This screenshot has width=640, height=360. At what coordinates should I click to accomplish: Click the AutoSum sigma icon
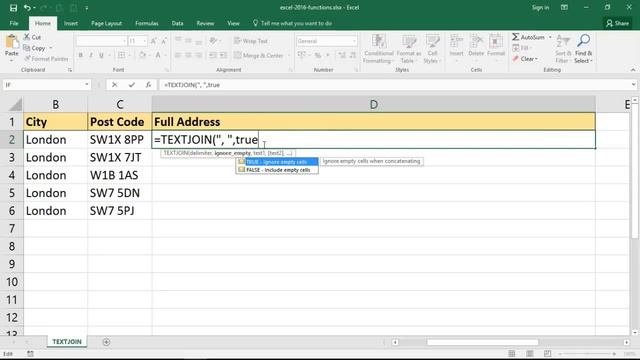coord(516,37)
